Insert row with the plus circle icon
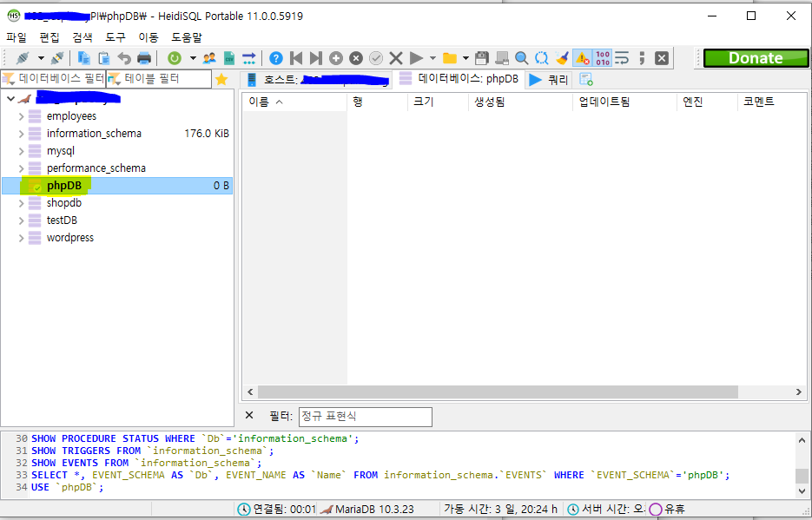 click(336, 58)
